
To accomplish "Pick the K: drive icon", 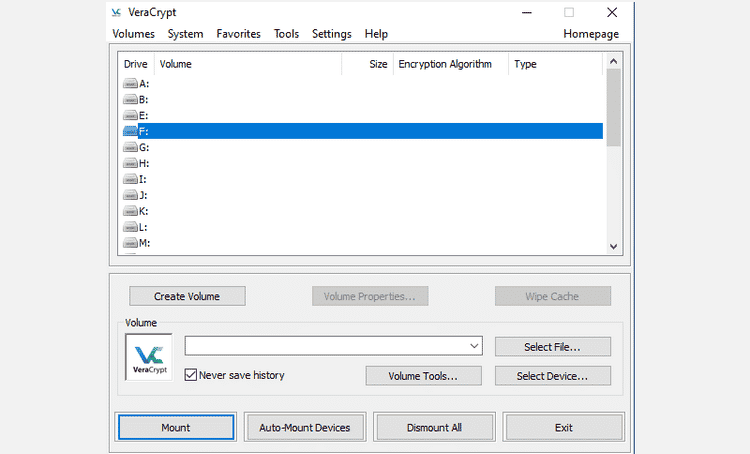I will 130,211.
